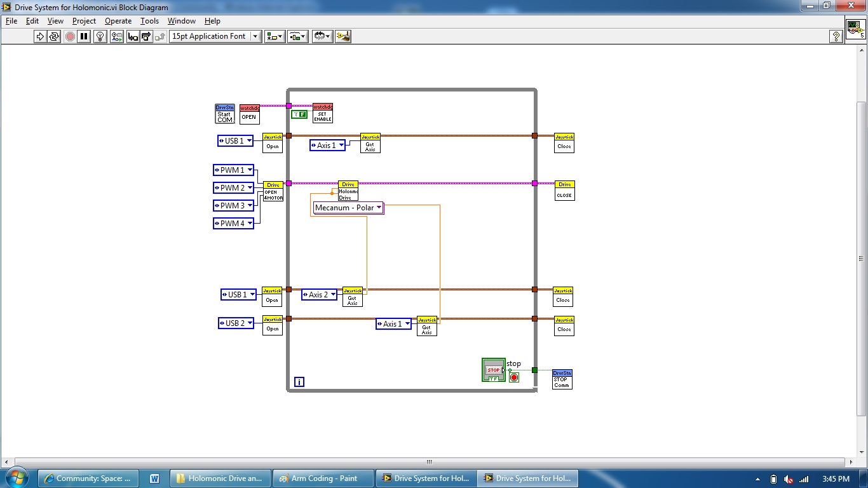Image resolution: width=868 pixels, height=488 pixels.
Task: Open the Window menu
Action: (181, 21)
